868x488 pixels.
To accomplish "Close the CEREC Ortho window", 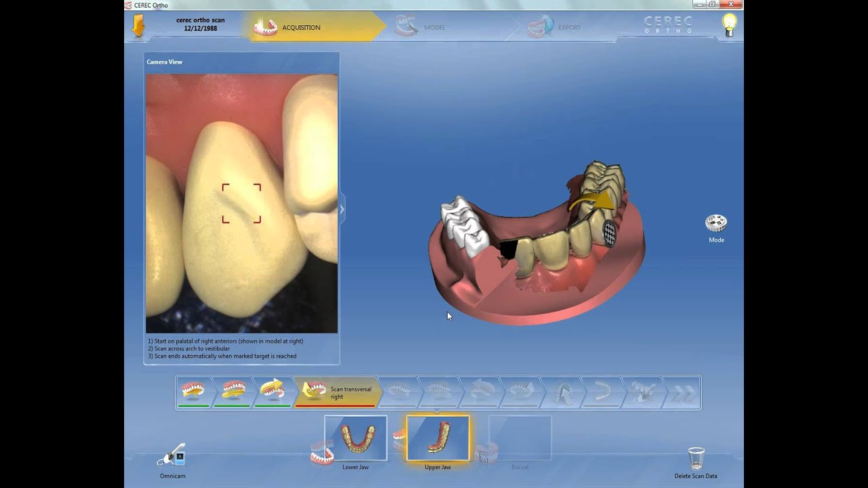I will pyautogui.click(x=731, y=5).
